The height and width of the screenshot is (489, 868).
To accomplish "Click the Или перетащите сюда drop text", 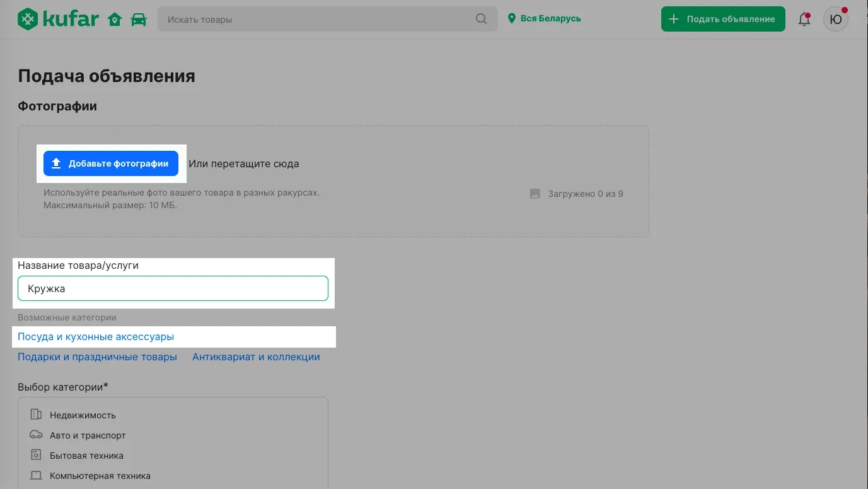I will (x=244, y=163).
